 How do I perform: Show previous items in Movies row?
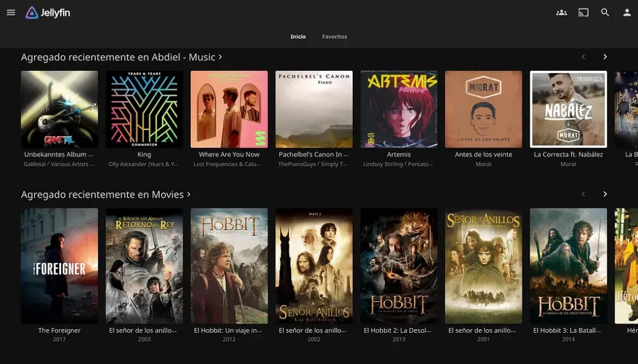click(x=584, y=194)
